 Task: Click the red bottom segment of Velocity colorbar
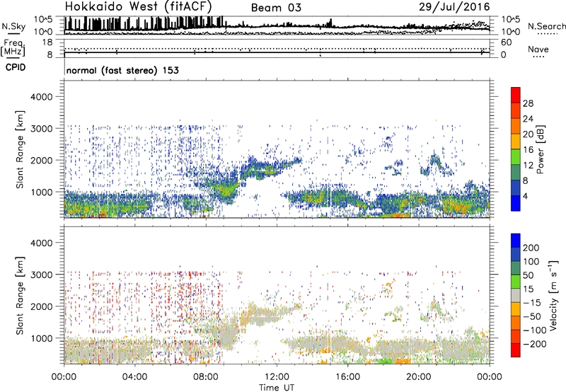pyautogui.click(x=516, y=350)
